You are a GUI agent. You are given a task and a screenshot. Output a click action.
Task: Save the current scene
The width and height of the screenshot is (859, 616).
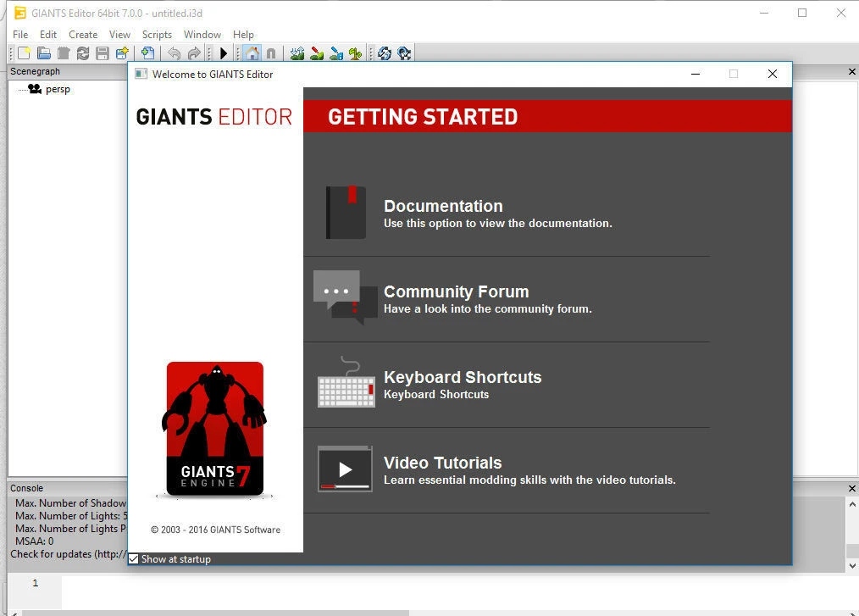coord(102,53)
